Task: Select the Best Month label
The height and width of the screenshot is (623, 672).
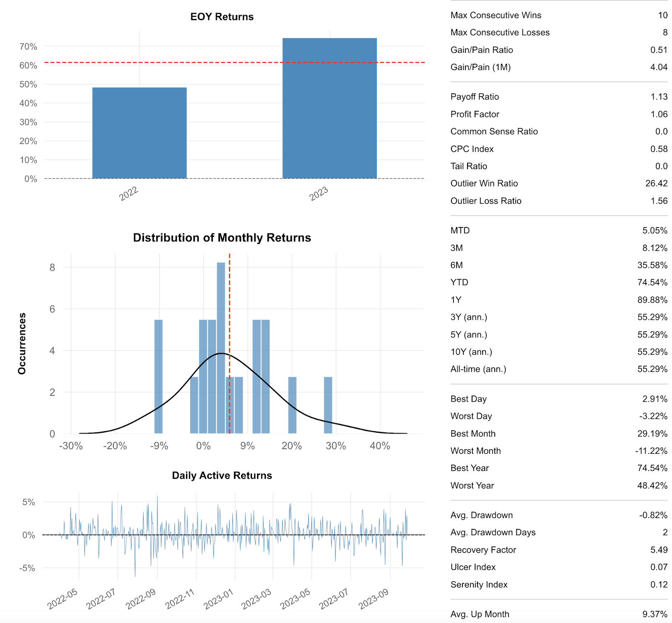Action: pos(473,434)
